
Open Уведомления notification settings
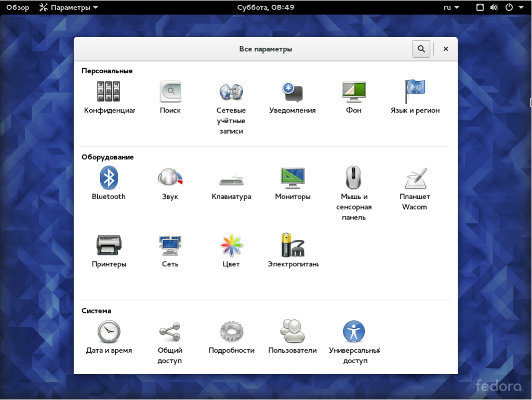(x=292, y=97)
